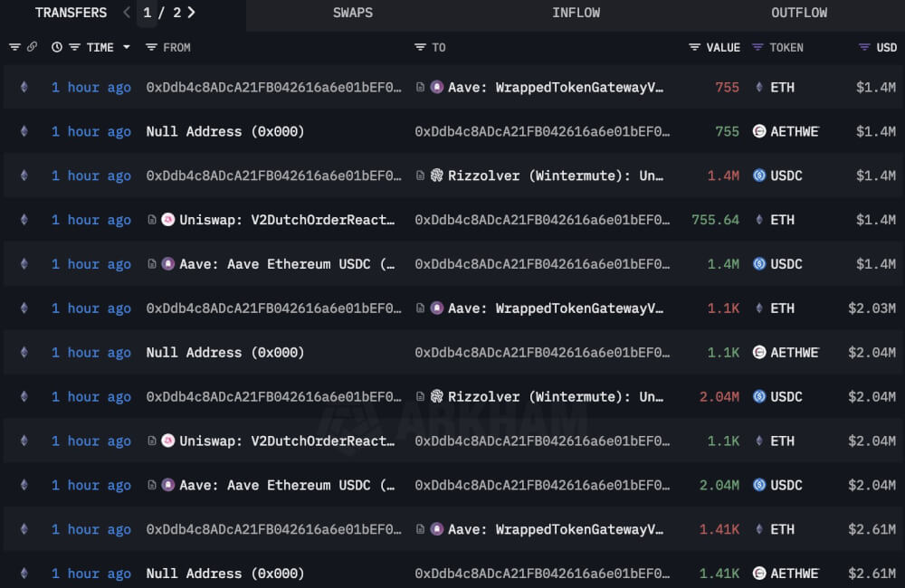Screen dimensions: 905x588
Task: Click Aave: WrappedTokenGatewayV link in 755 ETH row
Action: pos(556,87)
